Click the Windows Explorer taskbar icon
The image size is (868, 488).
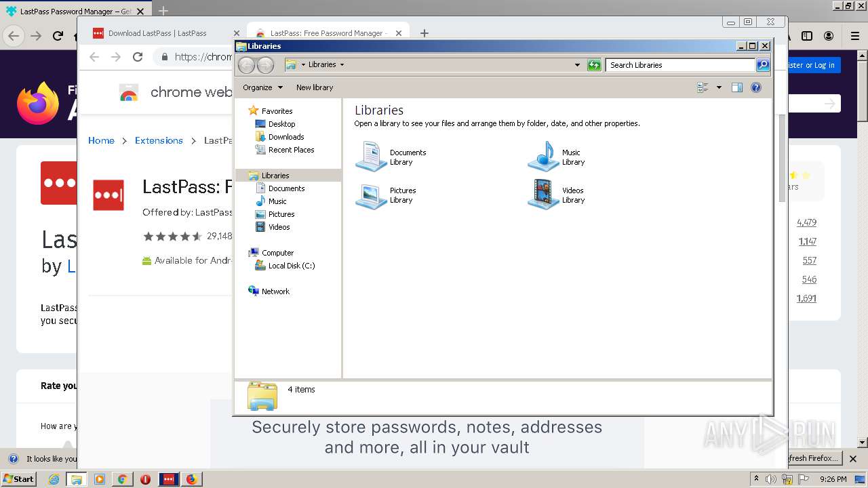(x=77, y=479)
